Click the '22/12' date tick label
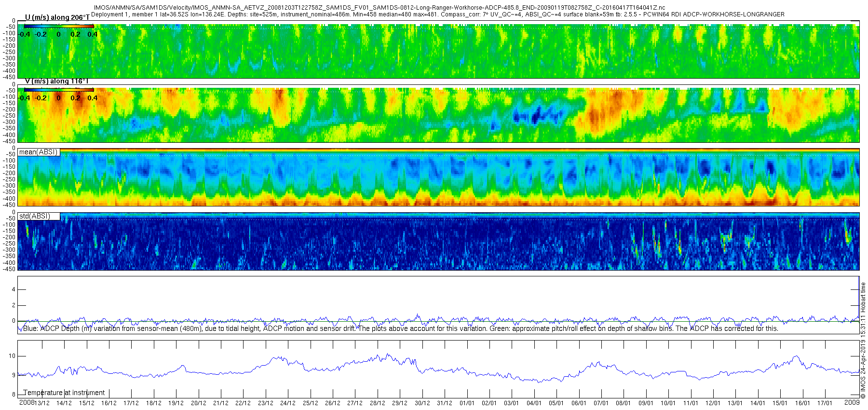This screenshot has height=410, width=868. click(x=243, y=403)
